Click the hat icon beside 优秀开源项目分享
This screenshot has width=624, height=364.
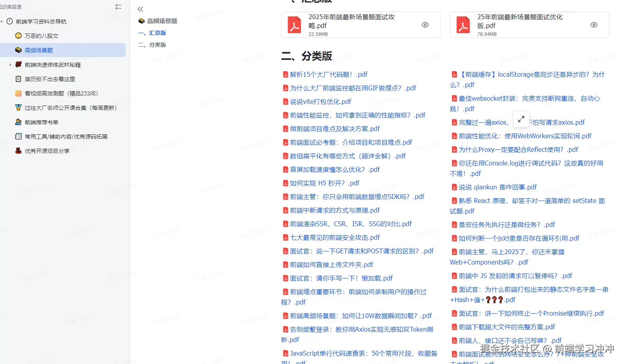(18, 151)
